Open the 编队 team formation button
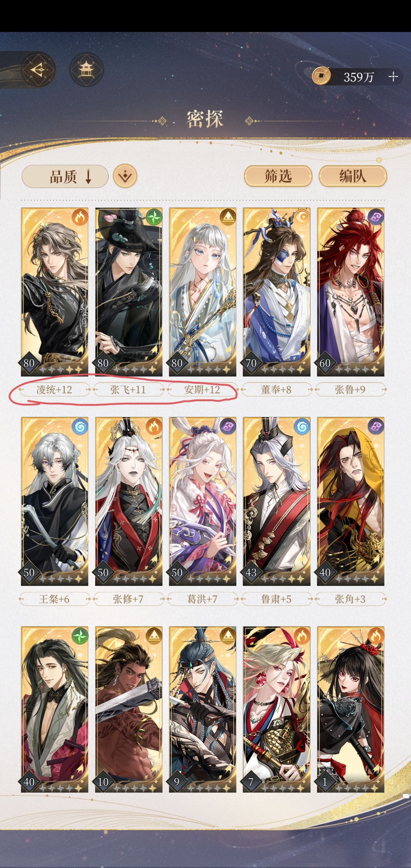 (353, 176)
